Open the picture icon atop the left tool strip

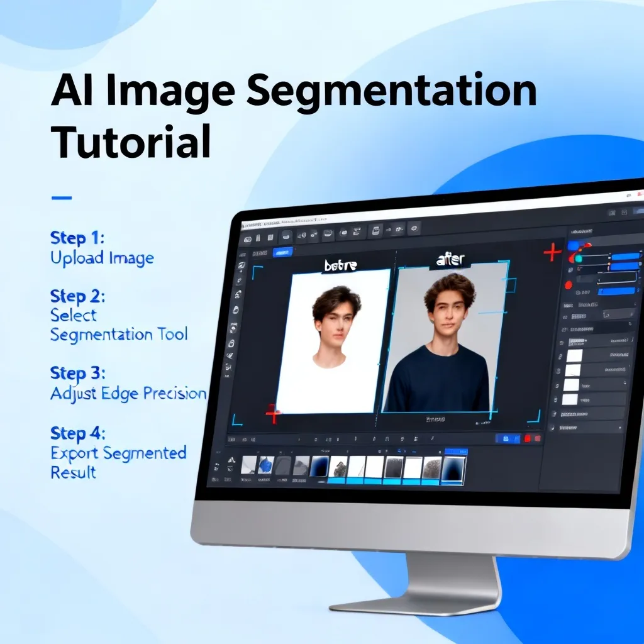point(242,266)
